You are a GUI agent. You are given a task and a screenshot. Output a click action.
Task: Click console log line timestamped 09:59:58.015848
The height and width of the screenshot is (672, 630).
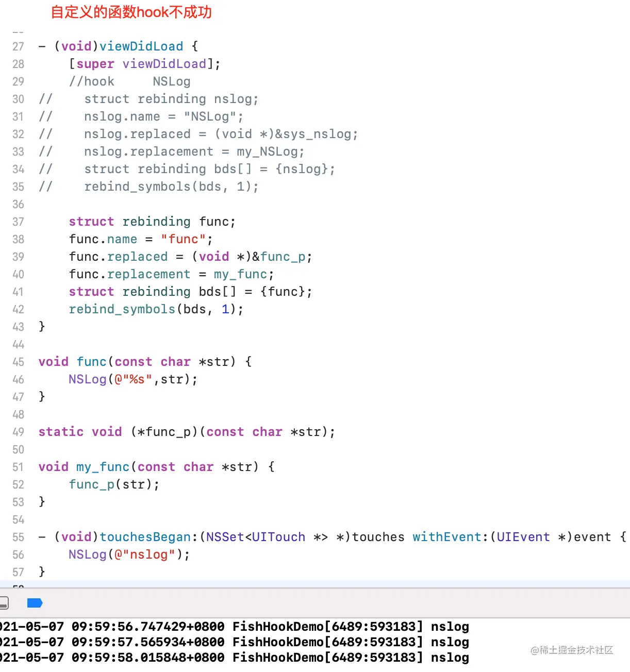tap(235, 658)
